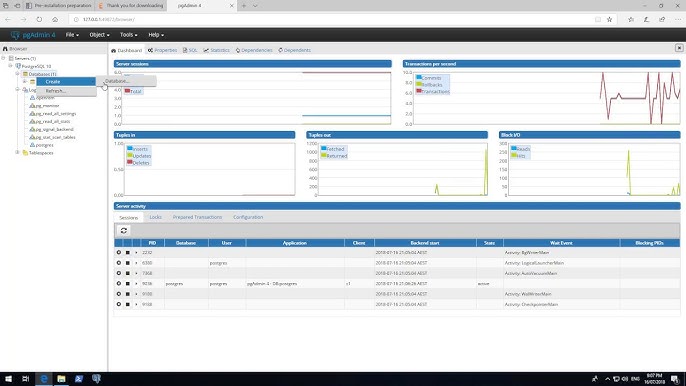Close the dashboard panel with X button

679,48
